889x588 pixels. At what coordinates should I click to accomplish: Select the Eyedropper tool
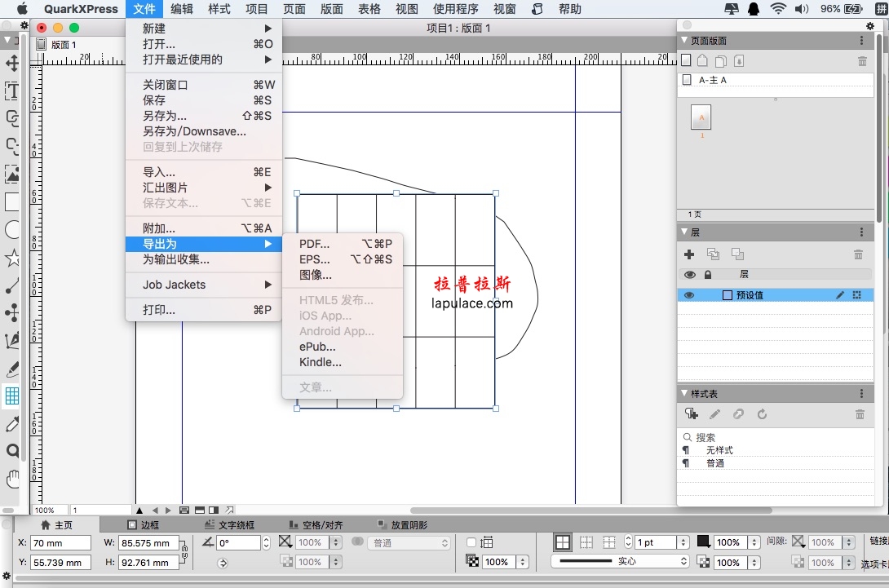(x=12, y=423)
